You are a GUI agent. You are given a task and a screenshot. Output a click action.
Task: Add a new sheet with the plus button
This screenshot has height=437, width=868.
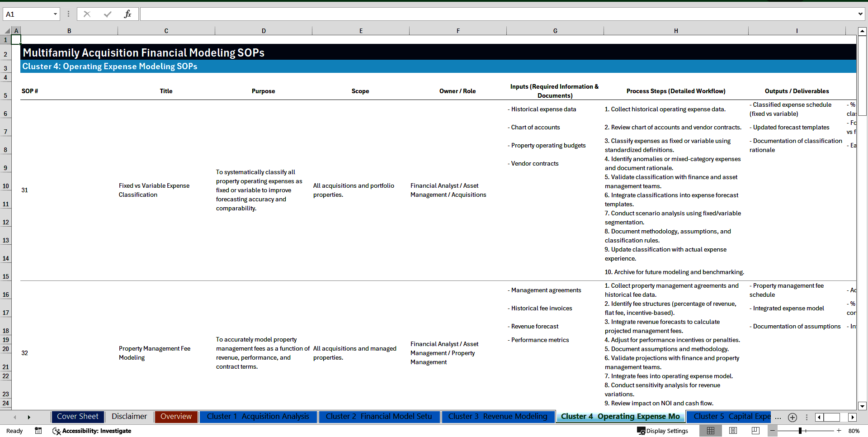pyautogui.click(x=792, y=417)
